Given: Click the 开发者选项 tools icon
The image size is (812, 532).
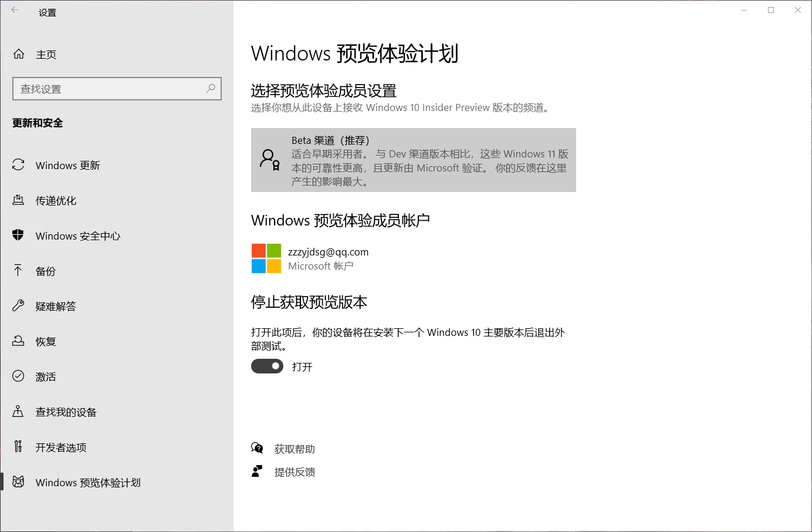Looking at the screenshot, I should click(18, 446).
